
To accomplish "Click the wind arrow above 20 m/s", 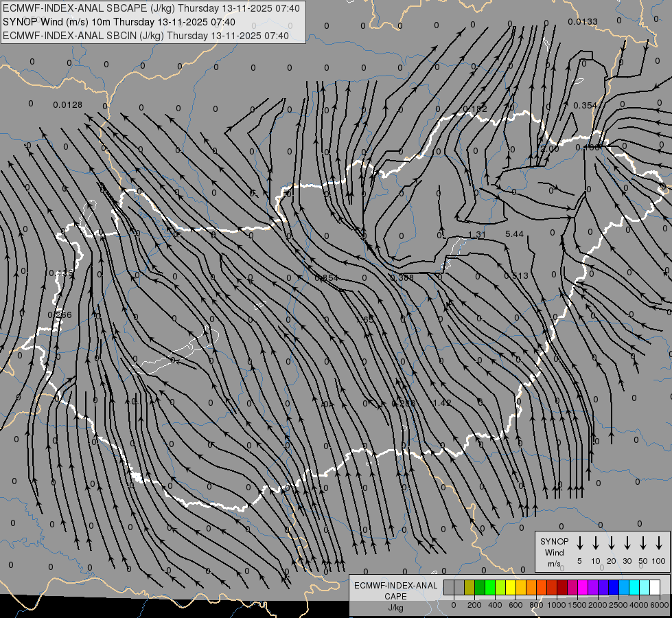I will [x=612, y=542].
